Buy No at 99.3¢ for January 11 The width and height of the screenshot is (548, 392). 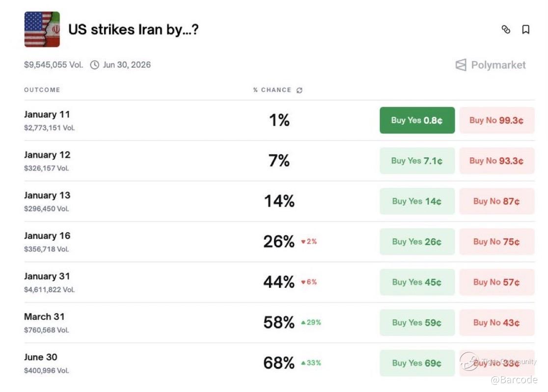pos(496,120)
